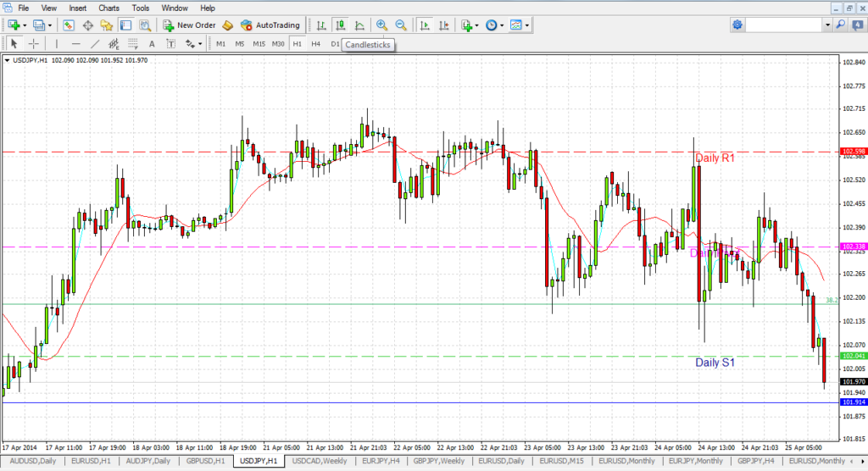The height and width of the screenshot is (471, 868).
Task: Switch to the GBPJPY,H4 chart tab
Action: (x=754, y=461)
